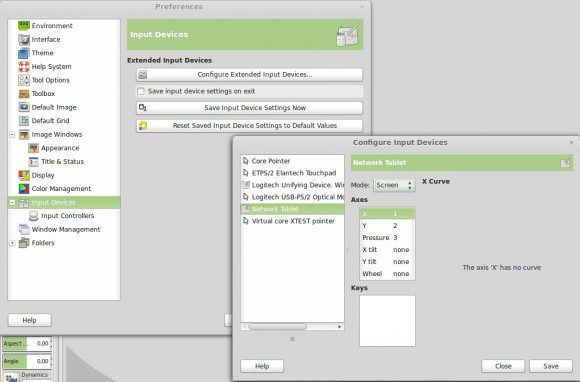Click the device list horizontal scrollbar

pyautogui.click(x=277, y=327)
